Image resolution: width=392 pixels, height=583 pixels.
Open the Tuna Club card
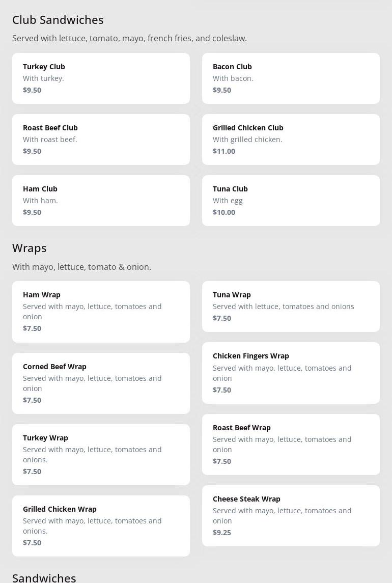coord(291,201)
